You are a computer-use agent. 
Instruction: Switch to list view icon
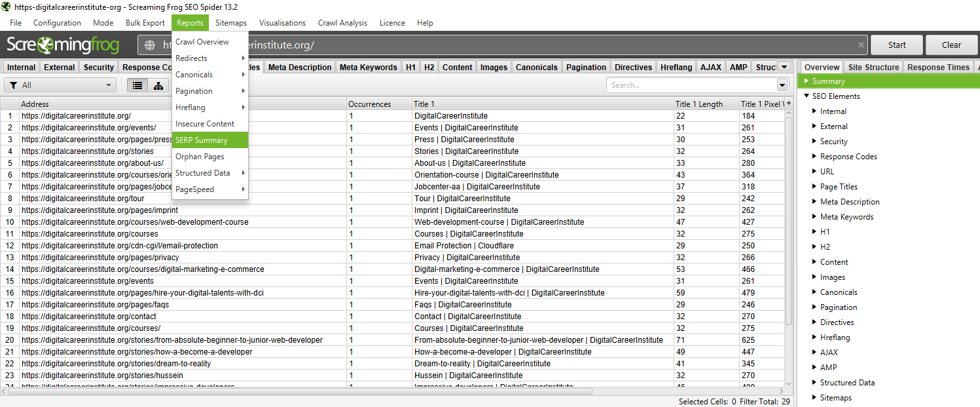point(137,85)
